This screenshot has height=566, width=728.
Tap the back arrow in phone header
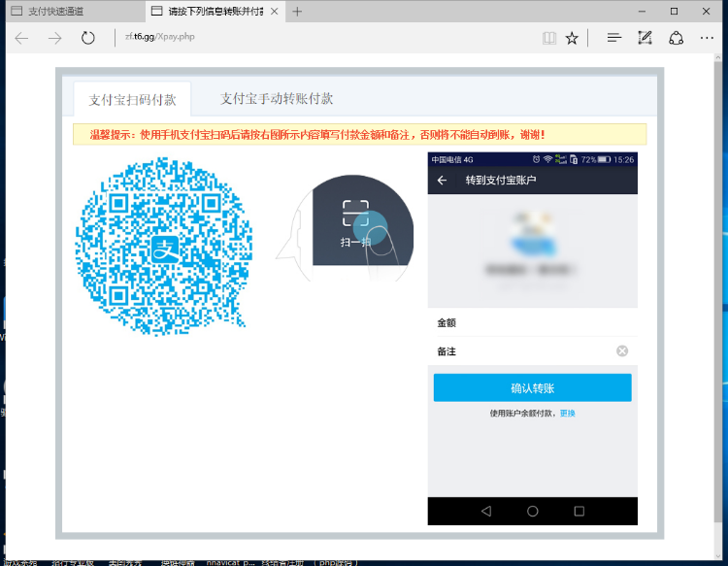[x=442, y=181]
